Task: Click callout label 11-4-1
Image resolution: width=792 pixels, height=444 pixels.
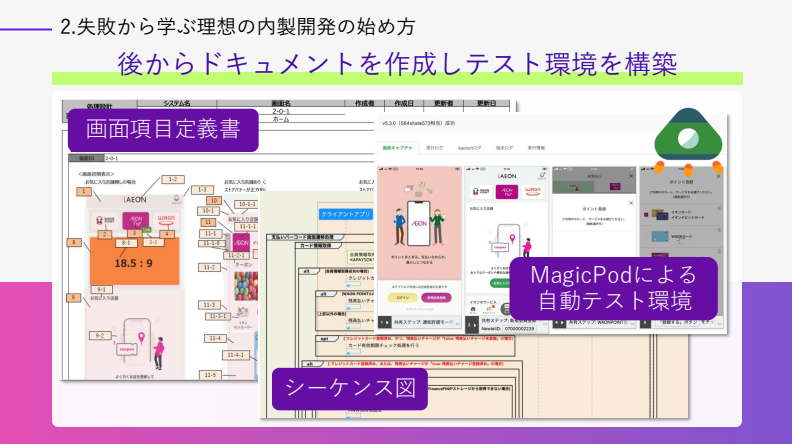Action: pyautogui.click(x=236, y=355)
